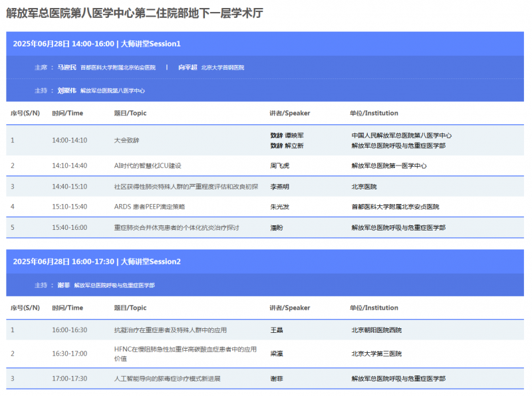Click speaker 致辞 谭映军
The width and height of the screenshot is (532, 396).
click(x=287, y=136)
